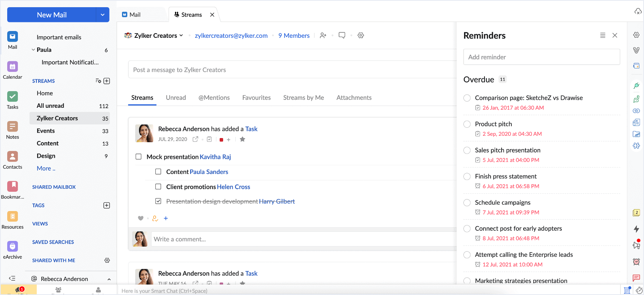Check the Client promotions subtask checkbox

point(158,186)
